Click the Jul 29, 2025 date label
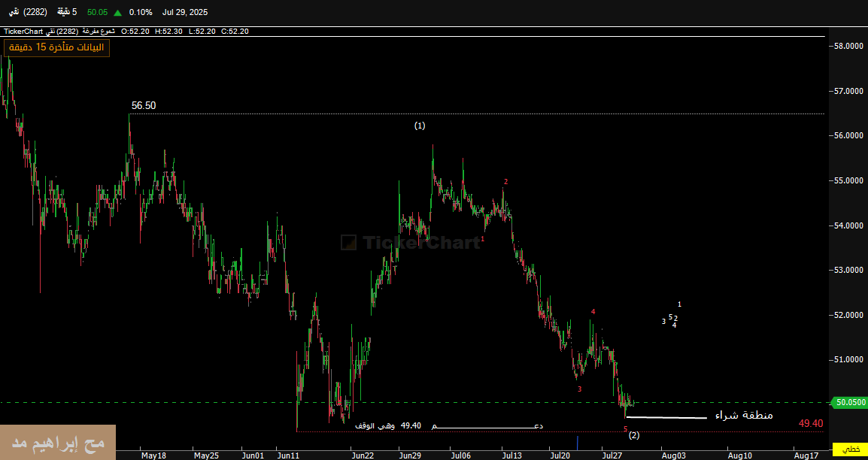The height and width of the screenshot is (460, 868). tap(185, 12)
